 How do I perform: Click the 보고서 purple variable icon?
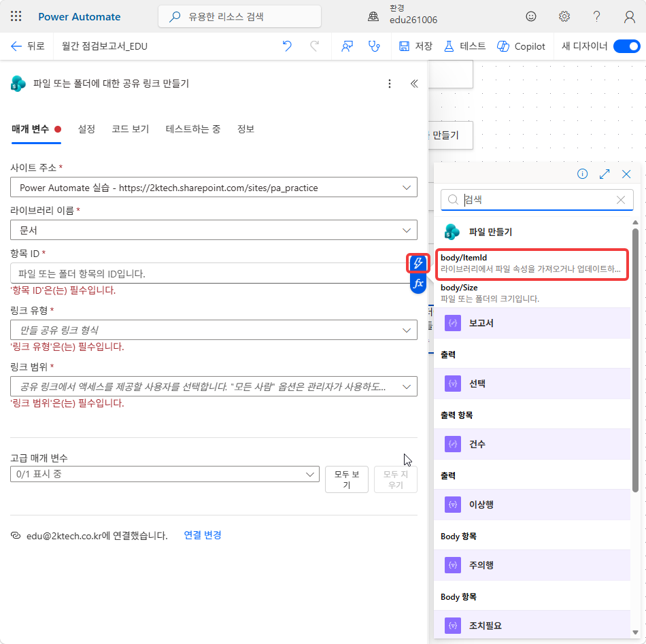click(x=453, y=323)
